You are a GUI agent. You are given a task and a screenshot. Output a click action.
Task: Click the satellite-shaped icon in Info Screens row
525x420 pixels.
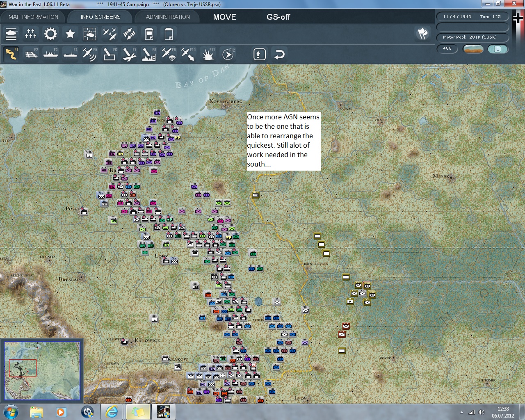(x=129, y=34)
